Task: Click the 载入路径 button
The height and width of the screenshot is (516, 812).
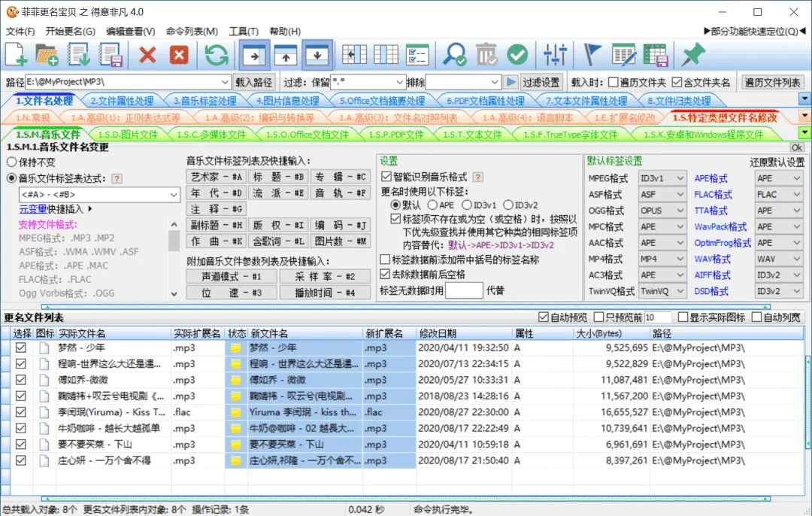Action: point(256,81)
